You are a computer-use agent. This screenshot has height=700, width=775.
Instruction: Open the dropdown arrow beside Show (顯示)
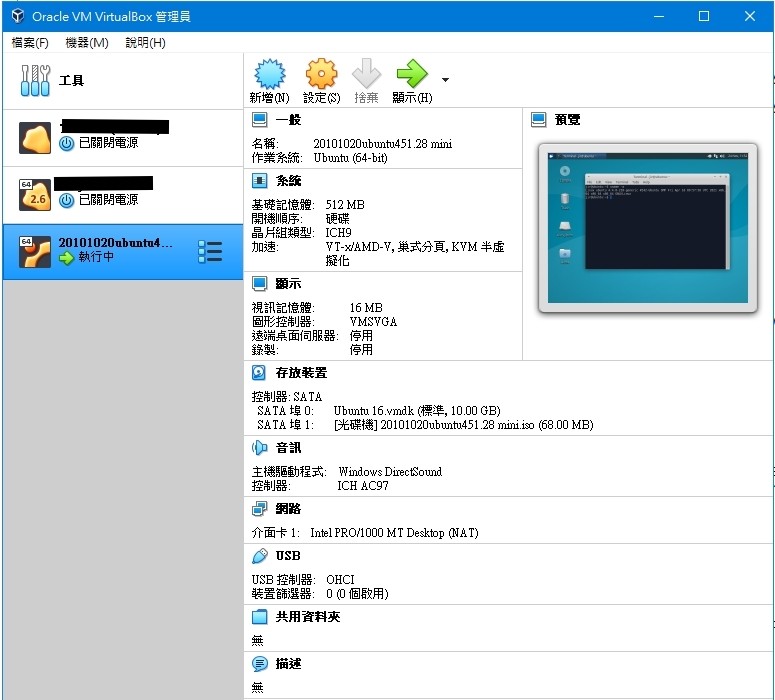coord(445,80)
